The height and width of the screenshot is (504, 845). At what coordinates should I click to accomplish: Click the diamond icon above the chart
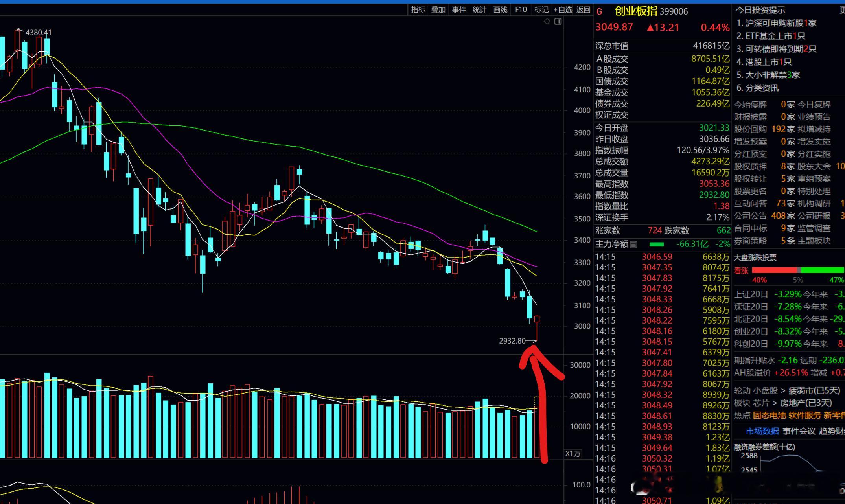547,22
